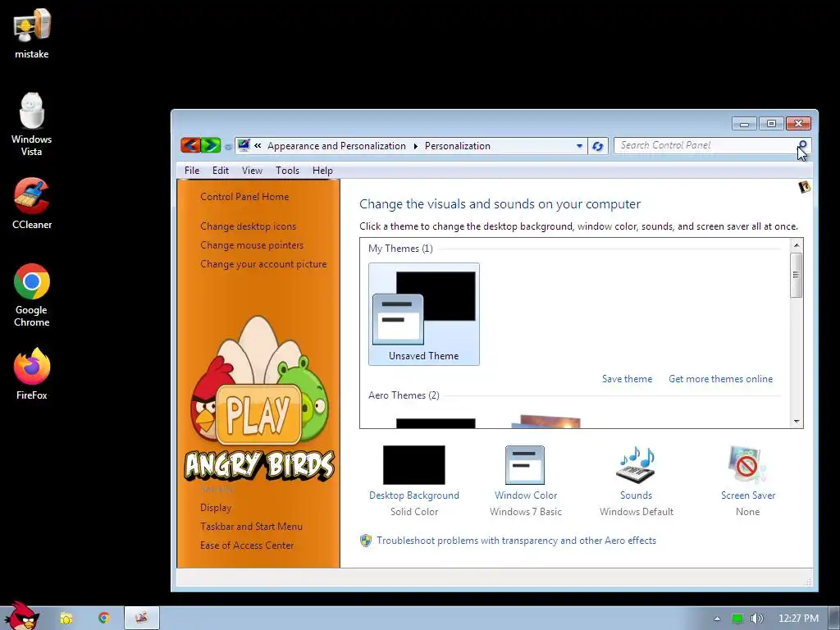Open the View menu
This screenshot has width=840, height=630.
point(252,171)
